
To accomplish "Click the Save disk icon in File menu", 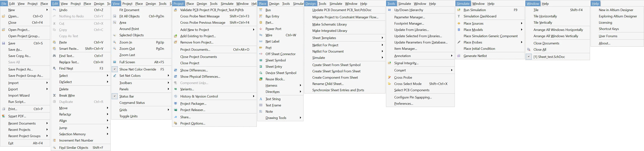I will point(4,43).
